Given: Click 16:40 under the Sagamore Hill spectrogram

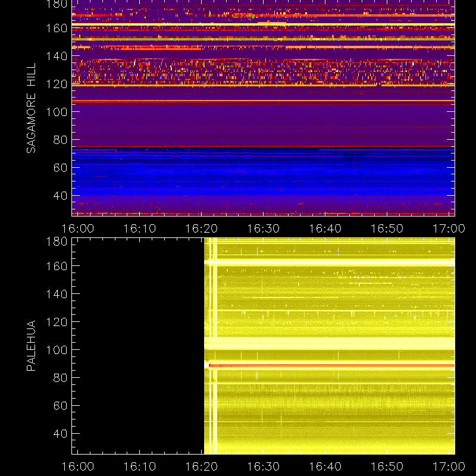Looking at the screenshot, I should [x=325, y=228].
